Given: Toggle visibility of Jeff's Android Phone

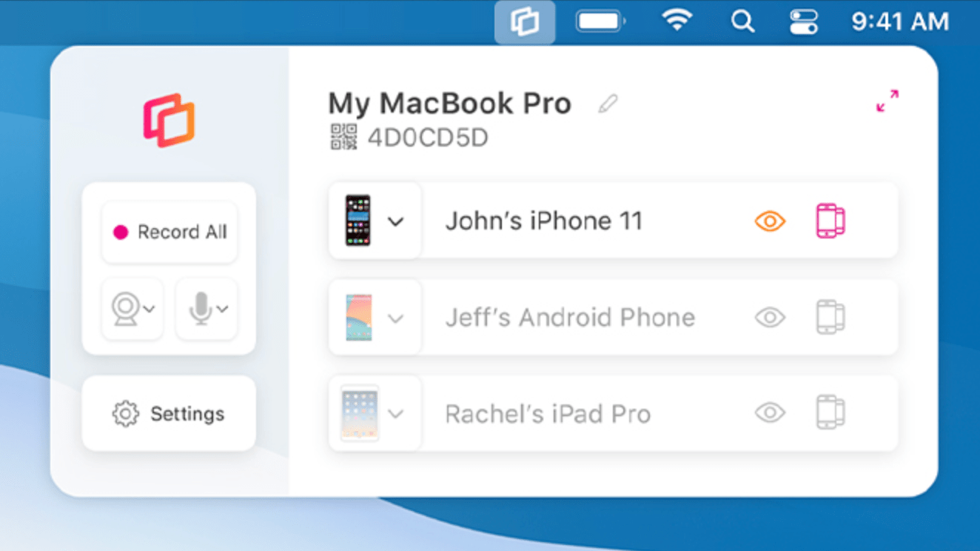Looking at the screenshot, I should 770,318.
